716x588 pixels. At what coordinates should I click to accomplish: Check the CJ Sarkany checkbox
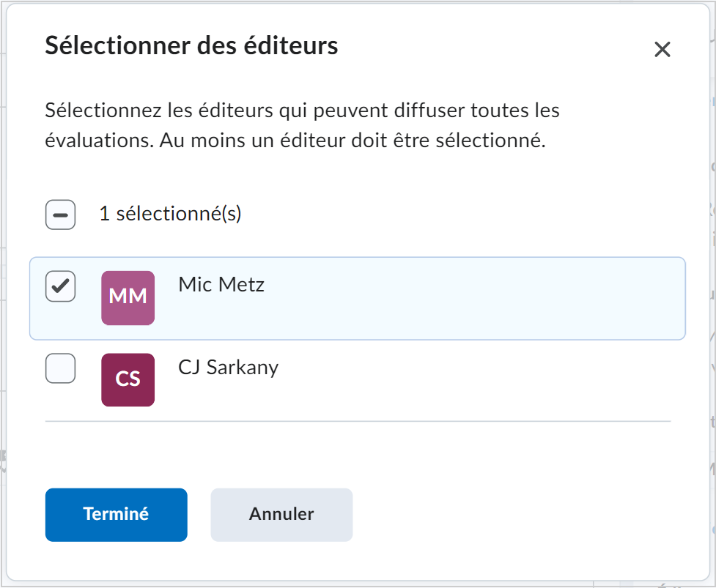click(60, 368)
